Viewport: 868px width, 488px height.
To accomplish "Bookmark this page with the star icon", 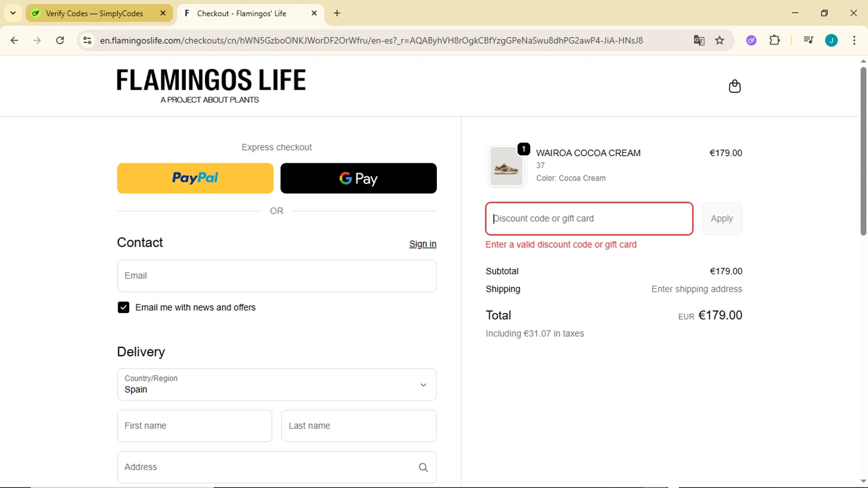I will tap(720, 41).
